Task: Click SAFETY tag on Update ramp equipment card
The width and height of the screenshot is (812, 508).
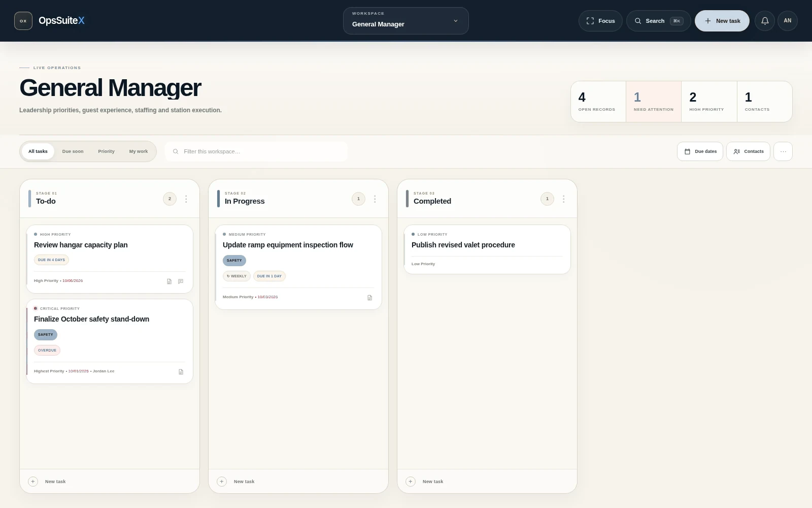Action: [x=234, y=260]
